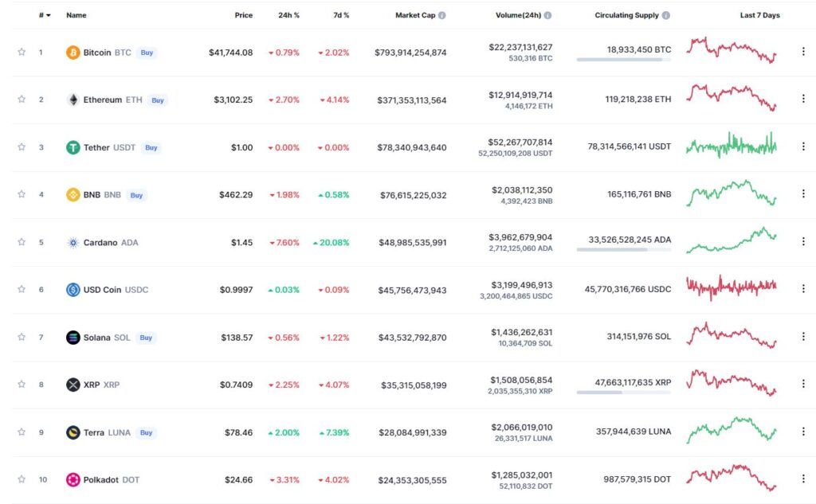Open the Terra 7-day sparkline chart
Image resolution: width=816 pixels, height=504 pixels.
point(732,430)
